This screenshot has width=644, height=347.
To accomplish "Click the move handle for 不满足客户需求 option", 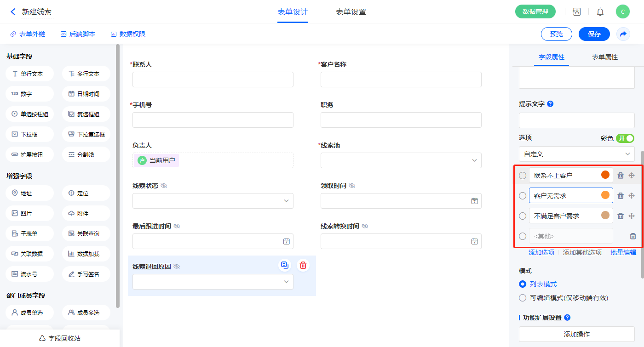I will coord(632,216).
